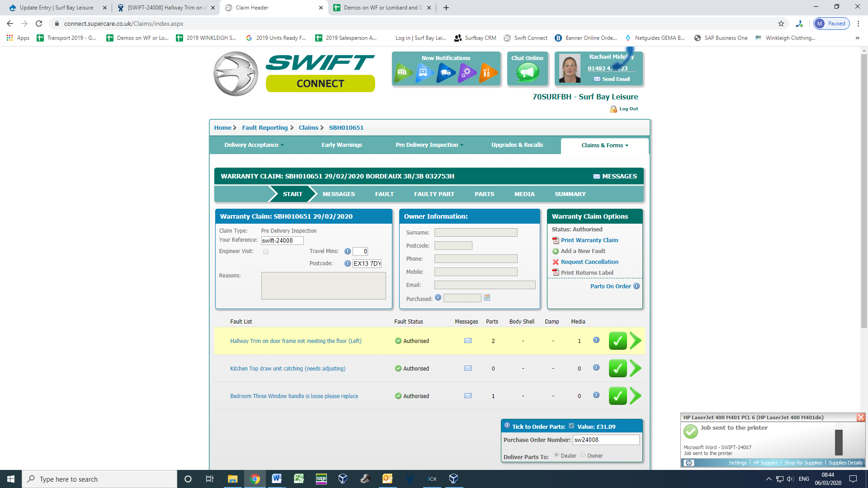Screen dimensions: 868x488
Task: Click green arrow for Bedroom Three Window fault
Action: pos(635,396)
